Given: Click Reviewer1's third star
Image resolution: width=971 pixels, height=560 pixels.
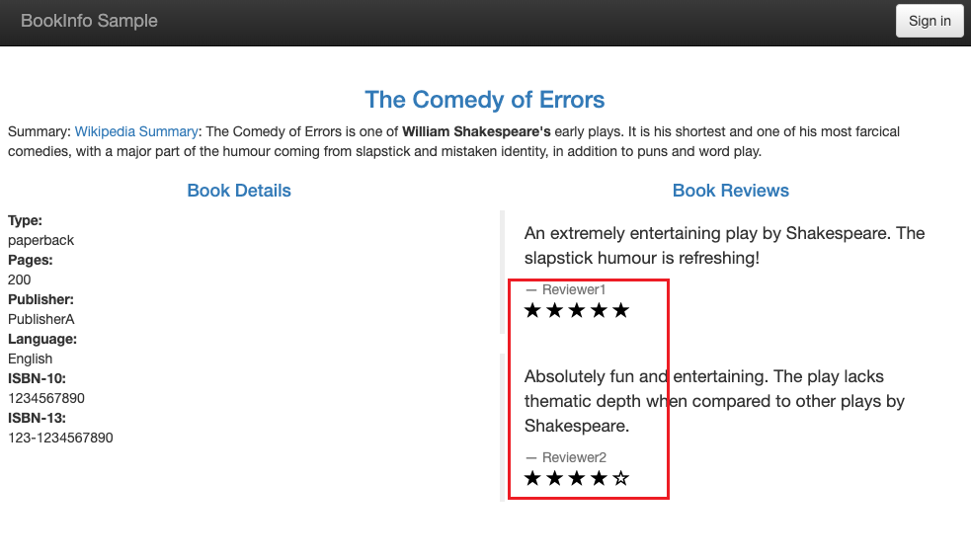Looking at the screenshot, I should [577, 310].
